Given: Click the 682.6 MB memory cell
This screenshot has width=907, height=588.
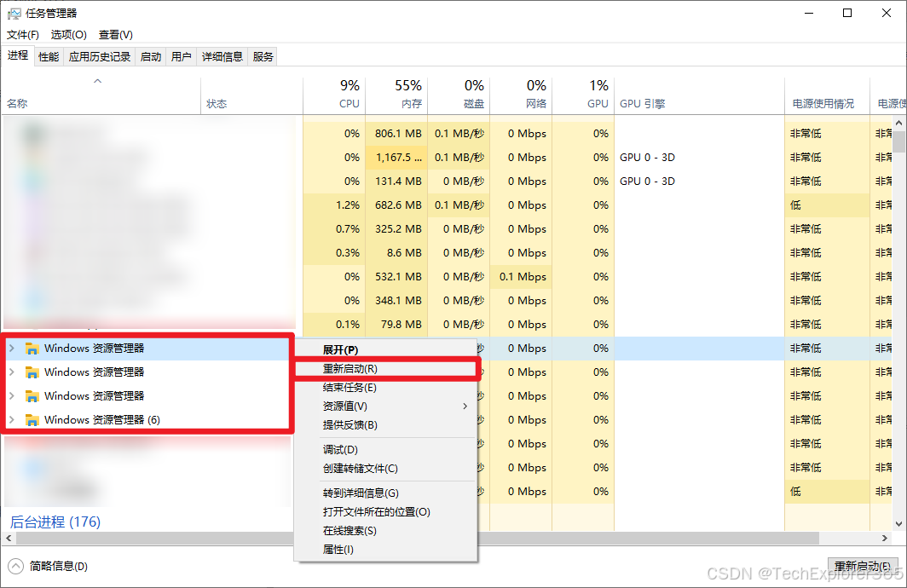Looking at the screenshot, I should pyautogui.click(x=398, y=205).
